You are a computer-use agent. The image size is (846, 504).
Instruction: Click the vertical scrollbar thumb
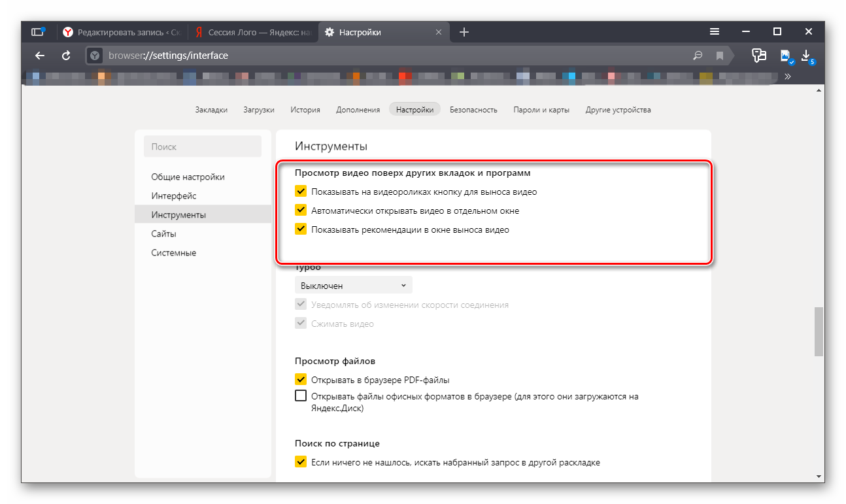point(819,331)
